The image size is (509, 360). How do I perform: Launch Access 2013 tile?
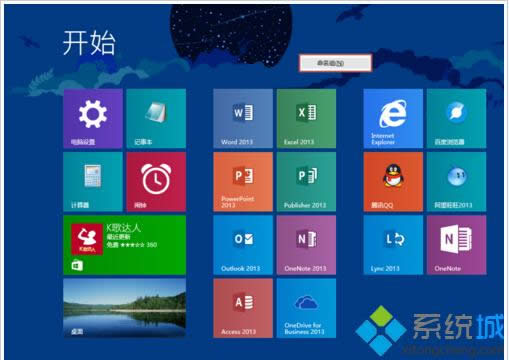243,308
